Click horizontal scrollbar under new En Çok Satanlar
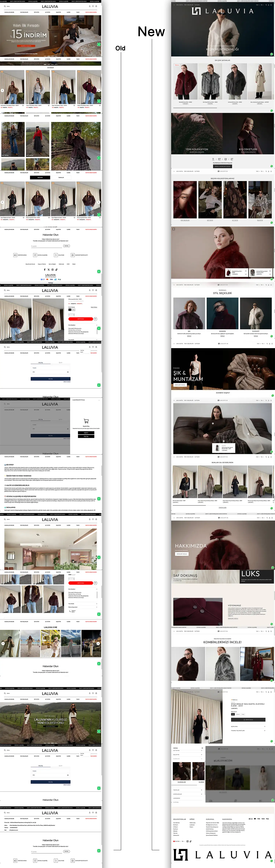Image resolution: width=275 pixels, height=868 pixels. pyautogui.click(x=222, y=108)
